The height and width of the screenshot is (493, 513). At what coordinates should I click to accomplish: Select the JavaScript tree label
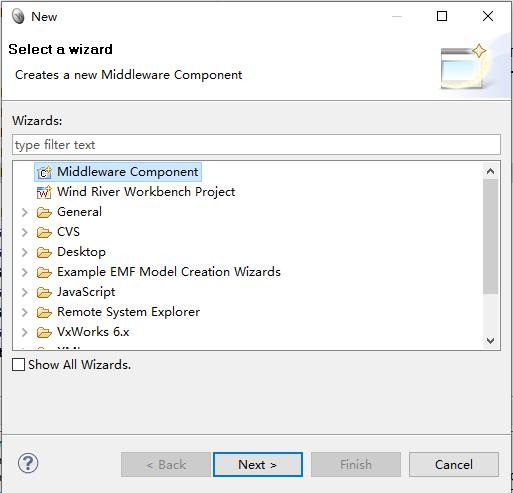pos(86,292)
